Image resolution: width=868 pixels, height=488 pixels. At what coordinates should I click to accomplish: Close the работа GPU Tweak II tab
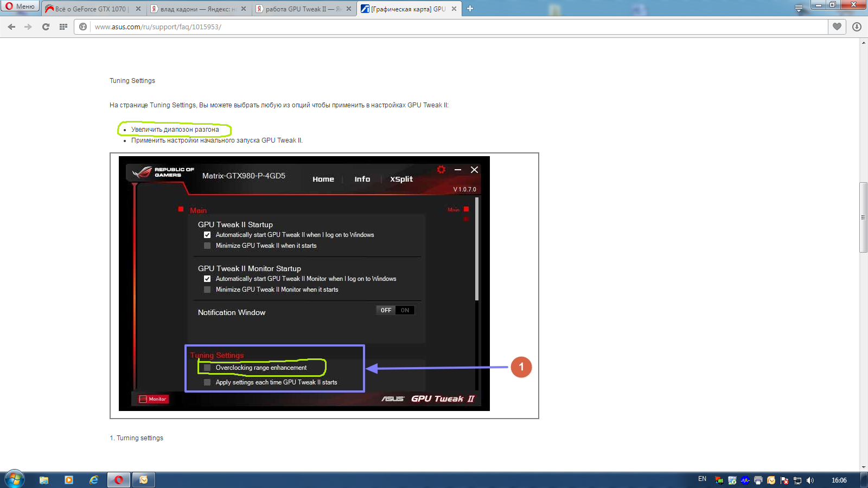click(x=348, y=9)
